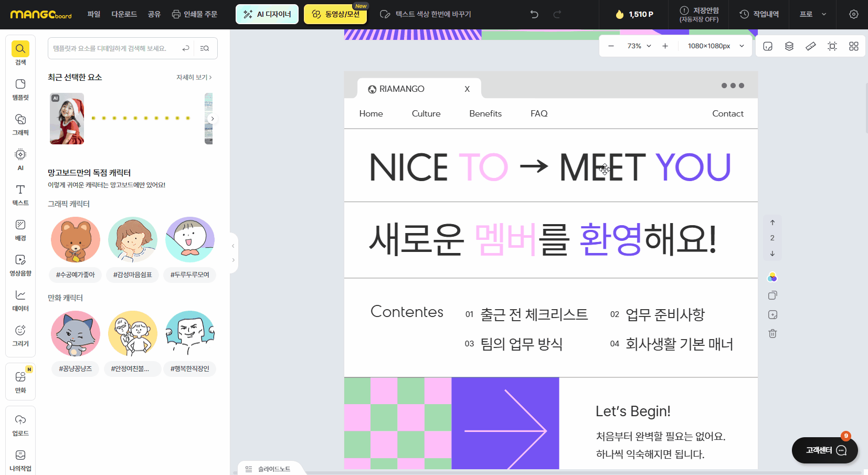This screenshot has width=868, height=475.
Task: Open the layers stack icon
Action: pyautogui.click(x=789, y=46)
